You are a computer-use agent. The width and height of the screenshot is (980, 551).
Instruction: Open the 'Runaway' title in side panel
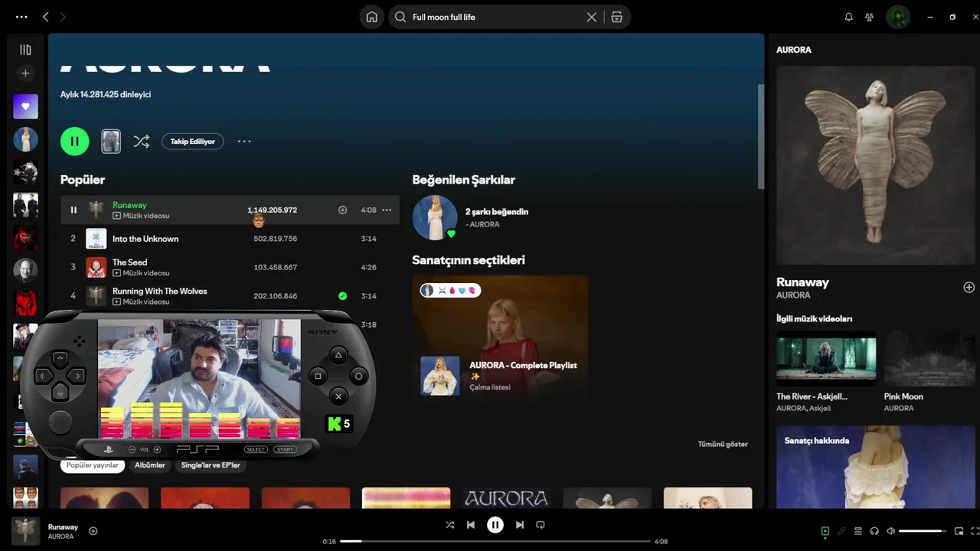pos(802,282)
